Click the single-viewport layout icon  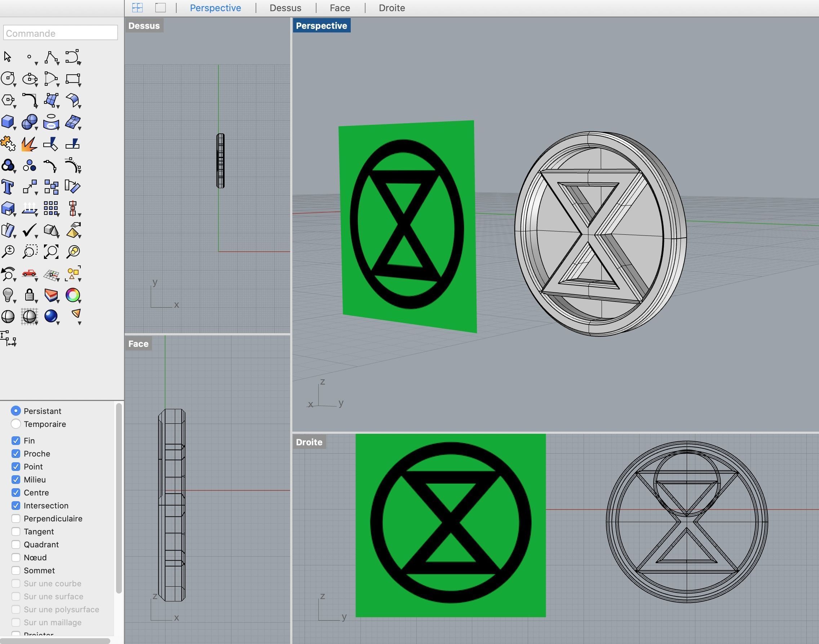coord(160,8)
